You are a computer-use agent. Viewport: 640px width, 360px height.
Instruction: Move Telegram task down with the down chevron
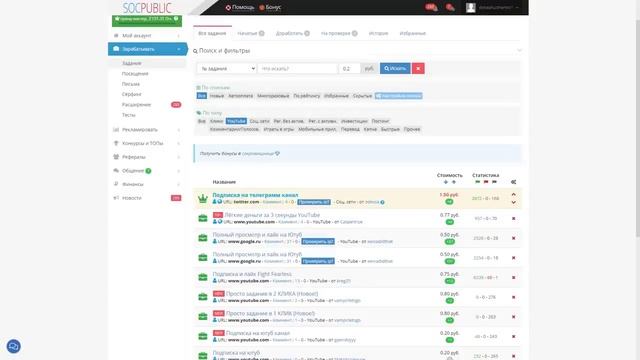pos(513,202)
